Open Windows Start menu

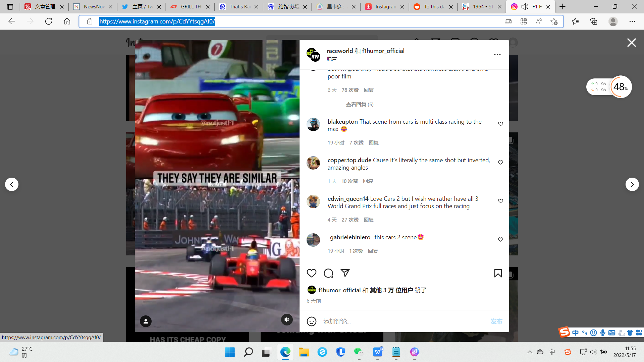(x=230, y=352)
